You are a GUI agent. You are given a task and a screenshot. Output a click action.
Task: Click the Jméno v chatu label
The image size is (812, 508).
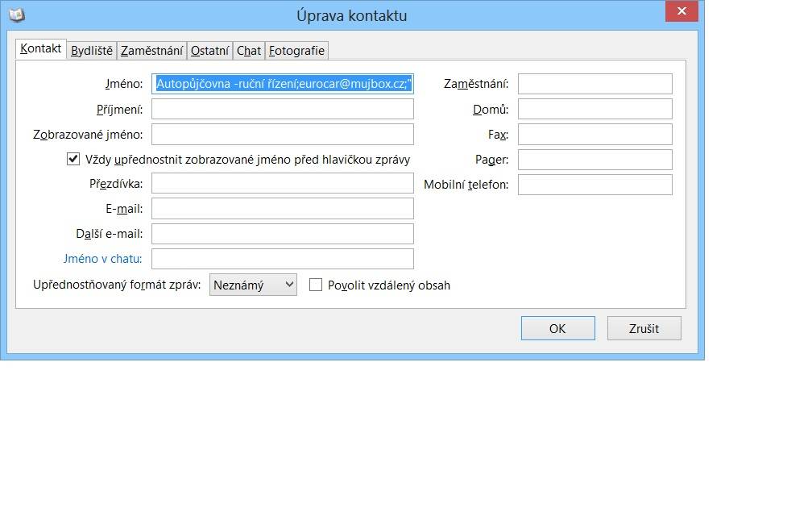click(x=102, y=259)
